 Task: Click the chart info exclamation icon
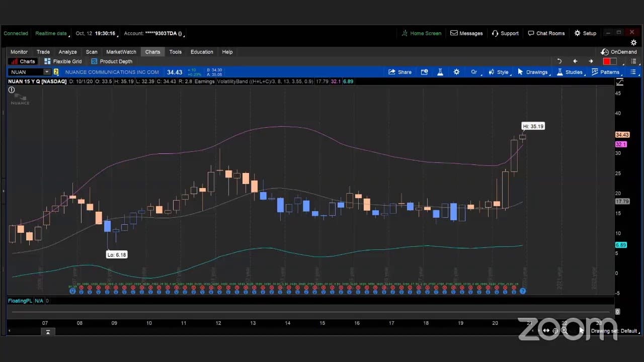click(12, 90)
